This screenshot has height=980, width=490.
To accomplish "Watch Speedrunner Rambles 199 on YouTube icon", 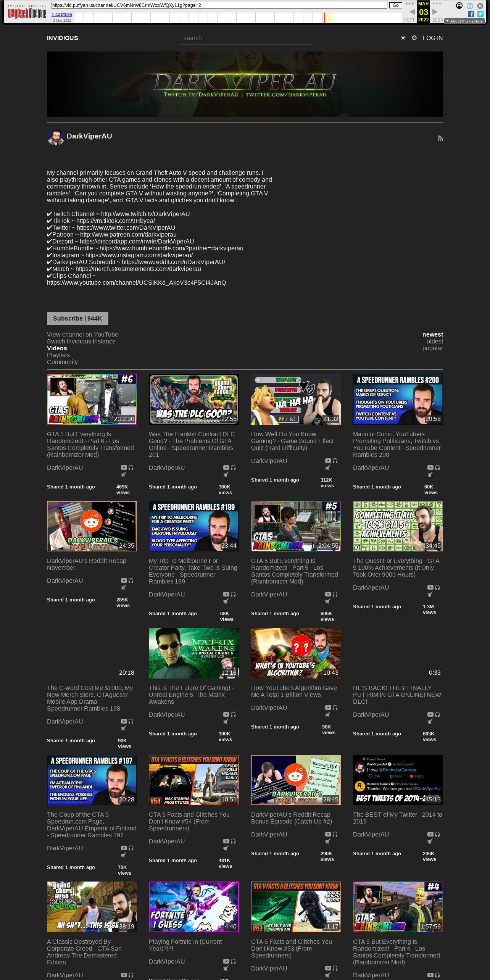I will tap(226, 594).
